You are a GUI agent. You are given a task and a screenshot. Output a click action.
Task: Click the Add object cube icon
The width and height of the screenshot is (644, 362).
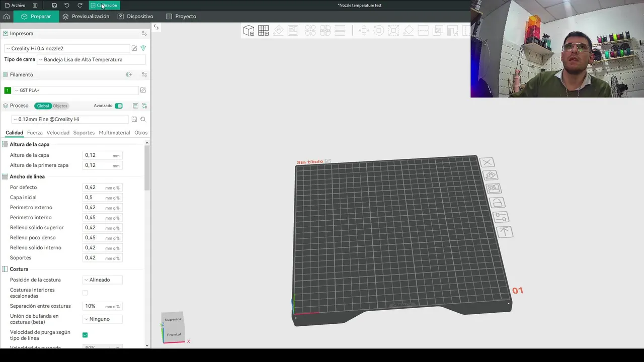pos(249,31)
